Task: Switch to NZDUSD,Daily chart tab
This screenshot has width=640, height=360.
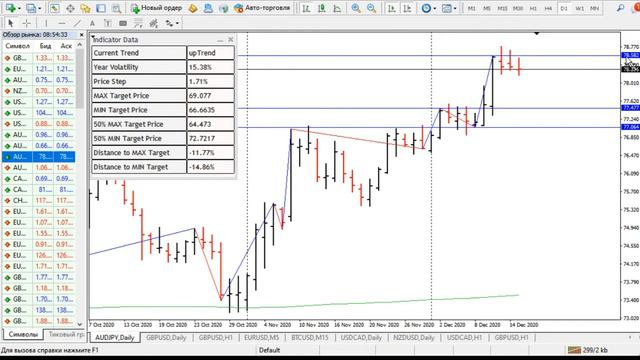Action: coord(414,338)
